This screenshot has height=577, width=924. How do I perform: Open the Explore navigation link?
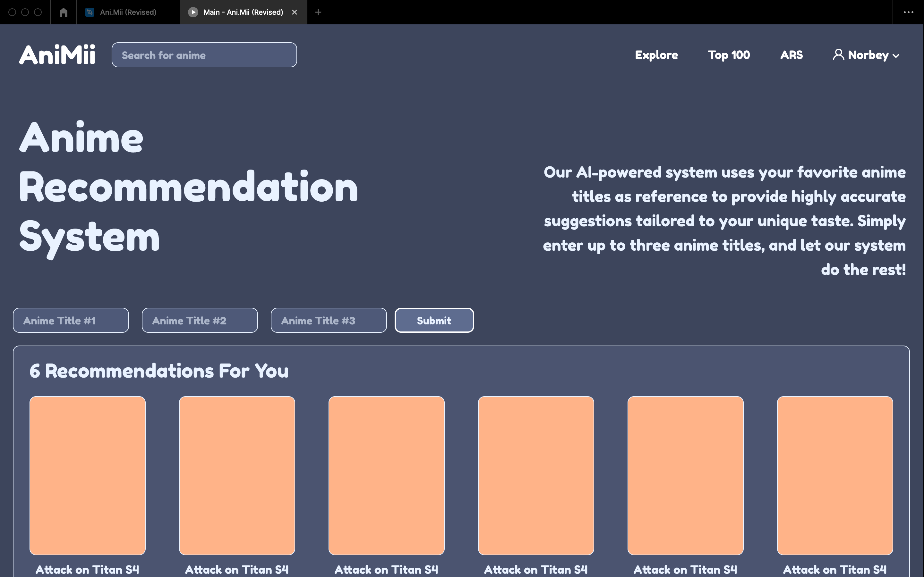coord(656,55)
